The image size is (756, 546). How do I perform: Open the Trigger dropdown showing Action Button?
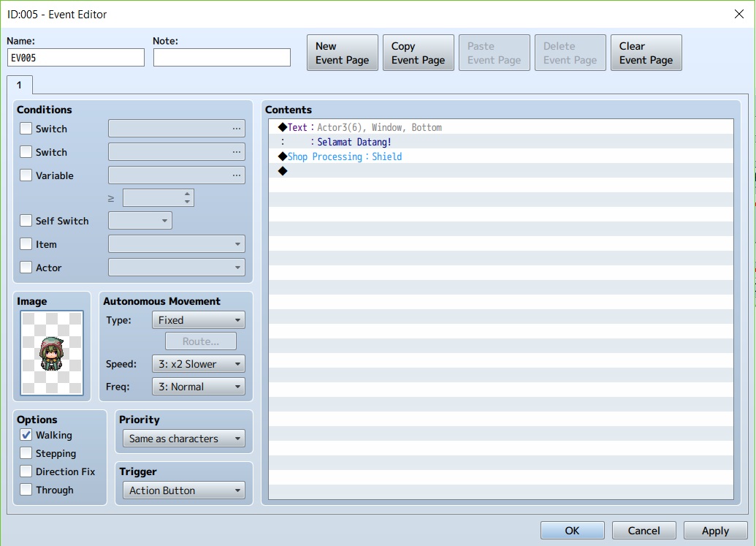pos(183,490)
